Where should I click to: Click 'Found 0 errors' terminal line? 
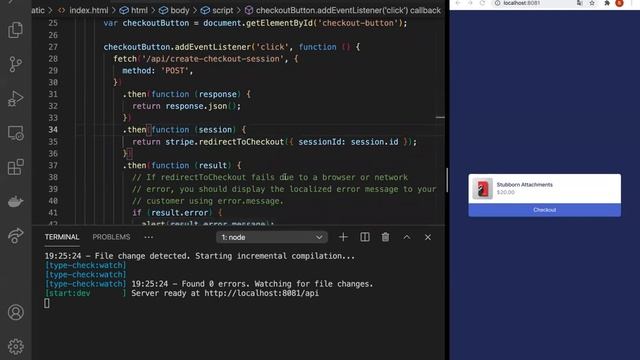click(x=252, y=284)
